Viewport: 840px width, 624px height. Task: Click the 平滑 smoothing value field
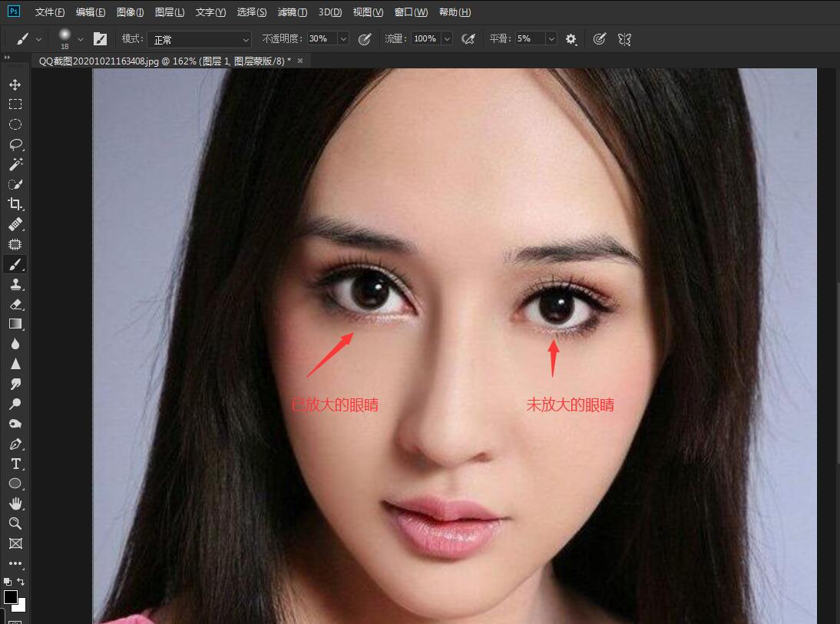528,38
